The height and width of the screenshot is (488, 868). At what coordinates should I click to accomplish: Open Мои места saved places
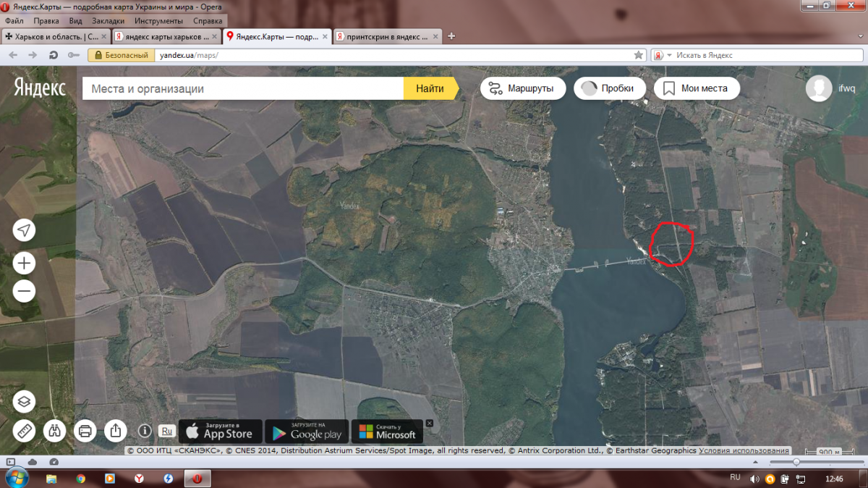[697, 88]
